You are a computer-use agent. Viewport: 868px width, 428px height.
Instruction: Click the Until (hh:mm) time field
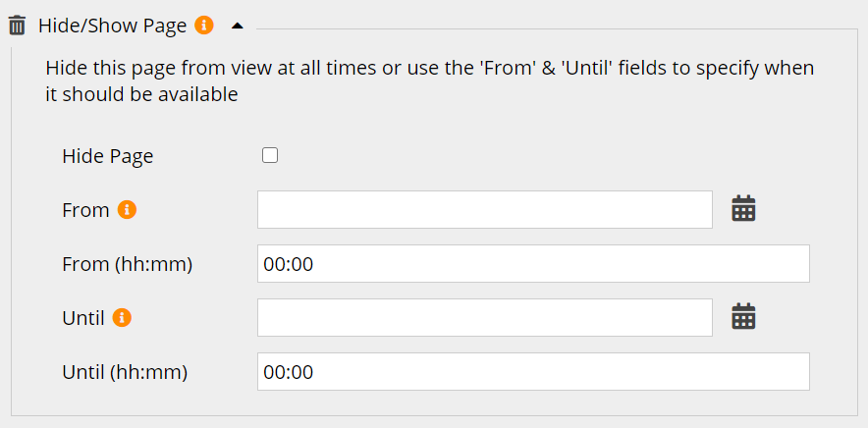(x=533, y=371)
